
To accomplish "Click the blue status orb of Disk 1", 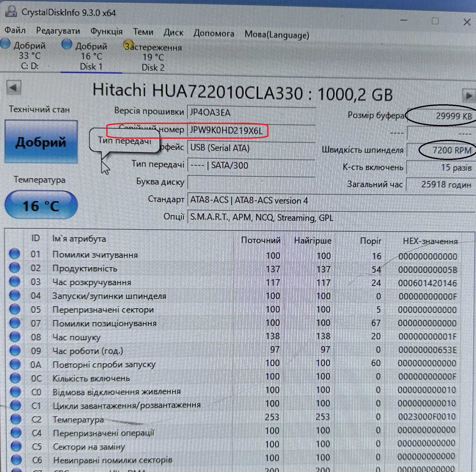I will coord(67,44).
